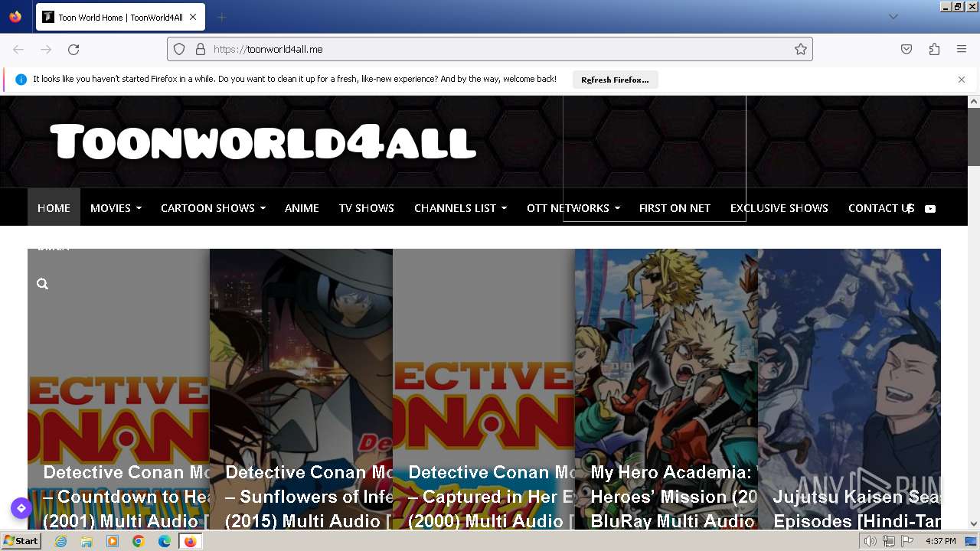Image resolution: width=980 pixels, height=551 pixels.
Task: Click the scrollbar up arrow
Action: point(974,101)
